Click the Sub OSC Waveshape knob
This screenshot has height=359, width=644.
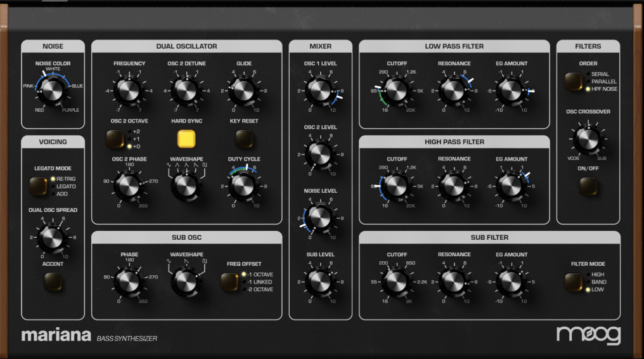[186, 282]
